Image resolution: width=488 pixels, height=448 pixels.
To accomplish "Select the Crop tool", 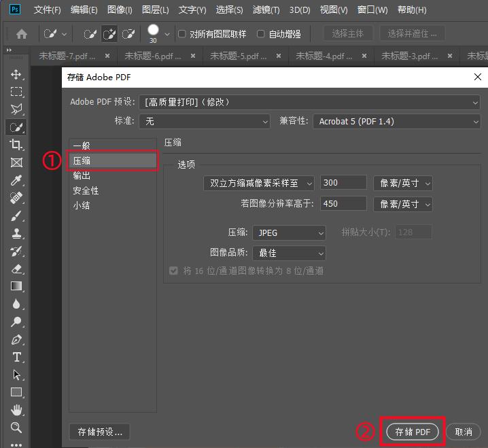I will coord(16,145).
